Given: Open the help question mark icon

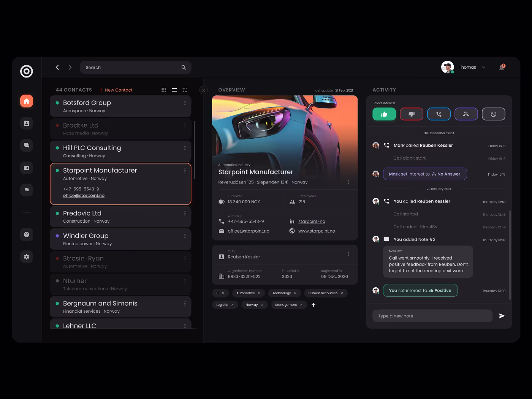Looking at the screenshot, I should [27, 234].
